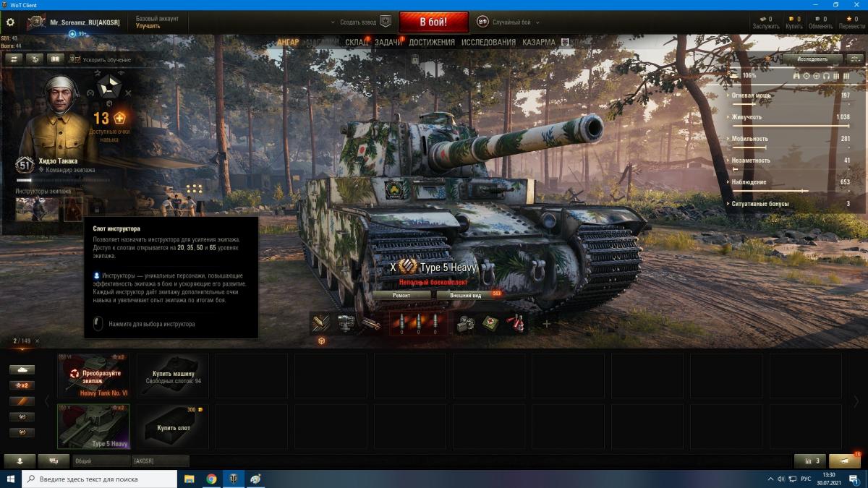Open the Mr_Screamz_RU player profile badge
868x488 pixels.
coord(37,22)
